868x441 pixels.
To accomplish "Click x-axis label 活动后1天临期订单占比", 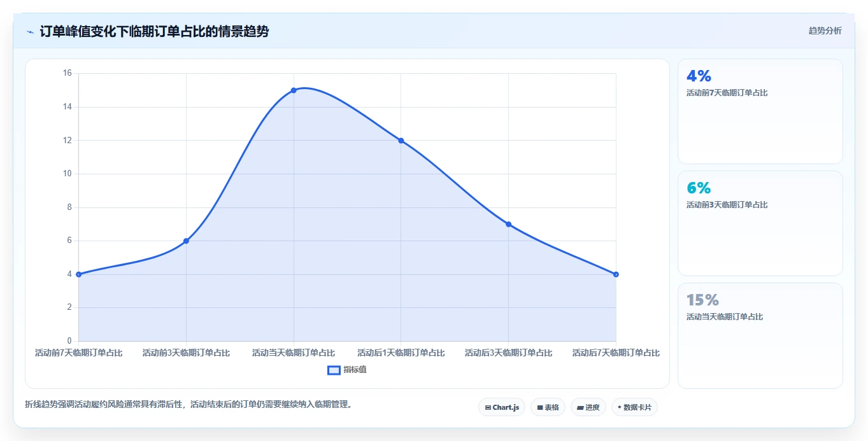I will (401, 353).
